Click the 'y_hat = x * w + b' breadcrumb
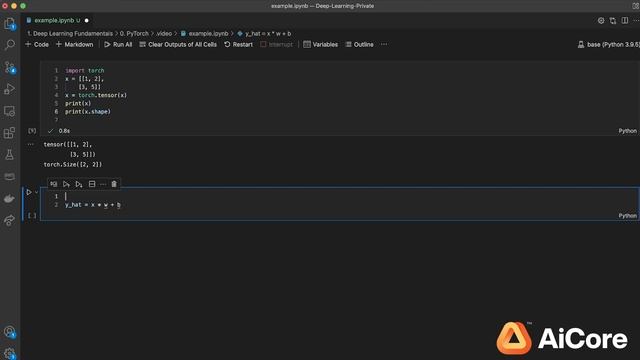This screenshot has height=360, width=640. (x=264, y=33)
